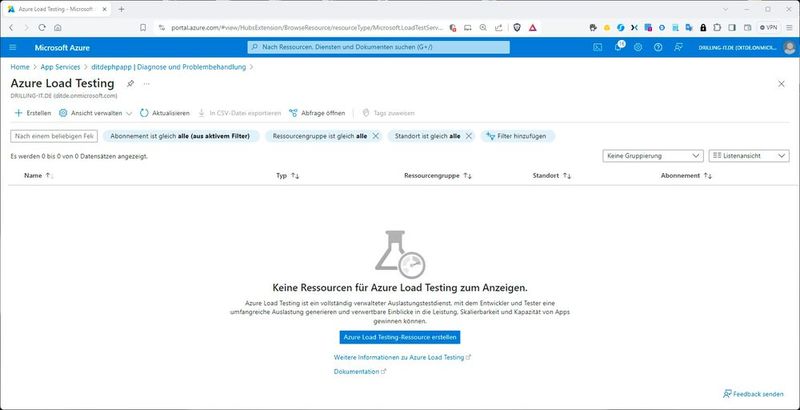Go to App Services breadcrumb
Image resolution: width=800 pixels, height=410 pixels.
(x=60, y=67)
